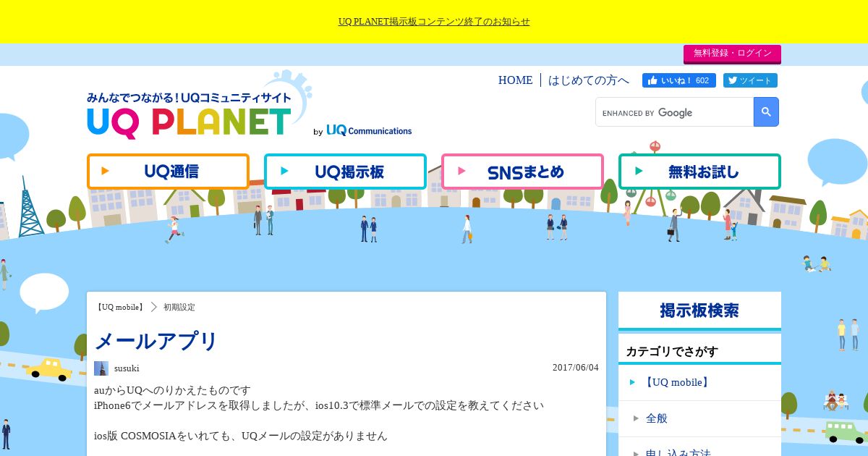Click the Twitter ツイート button

[x=750, y=80]
